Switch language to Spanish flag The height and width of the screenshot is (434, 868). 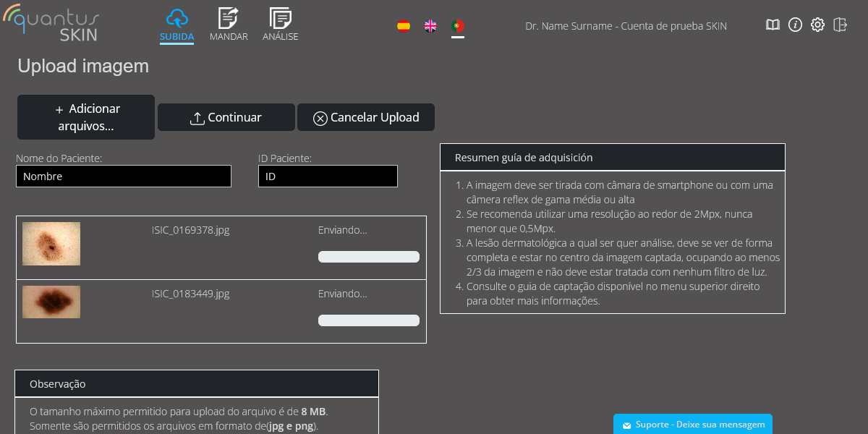(x=404, y=26)
